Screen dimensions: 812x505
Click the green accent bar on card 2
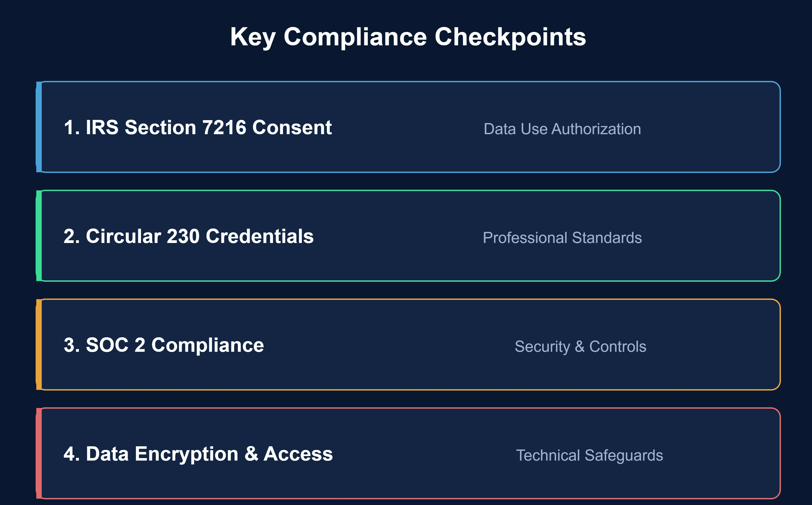(x=39, y=236)
